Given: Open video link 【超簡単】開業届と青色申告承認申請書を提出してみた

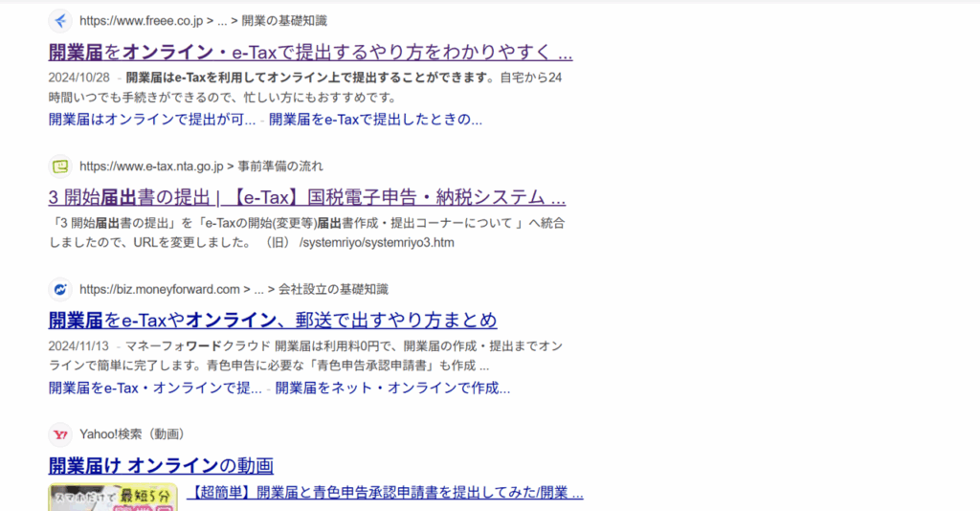Looking at the screenshot, I should [385, 493].
